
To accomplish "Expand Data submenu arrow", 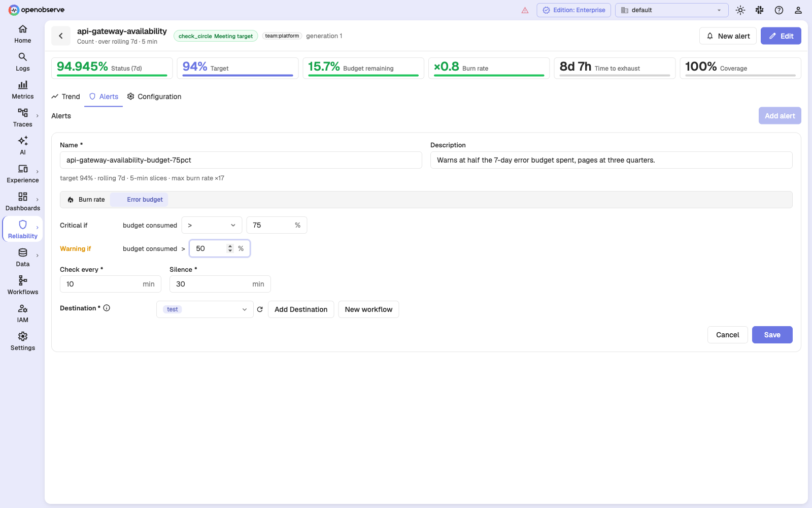I will tap(38, 256).
